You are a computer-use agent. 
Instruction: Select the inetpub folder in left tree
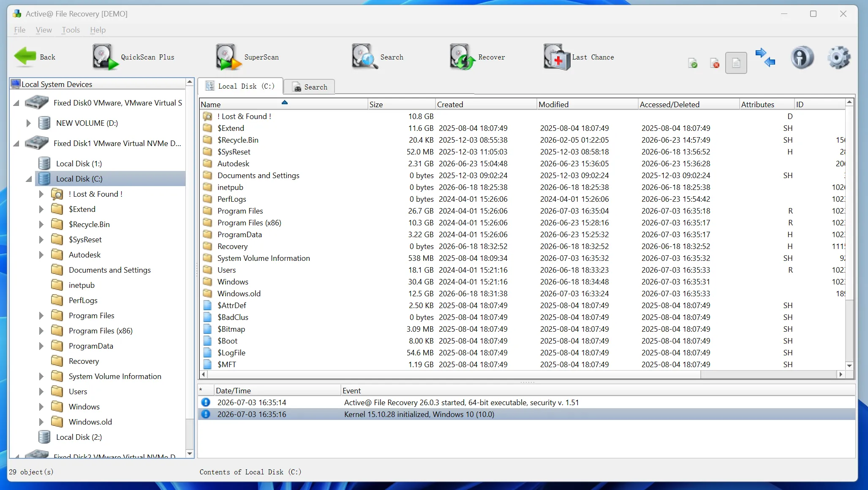point(82,285)
